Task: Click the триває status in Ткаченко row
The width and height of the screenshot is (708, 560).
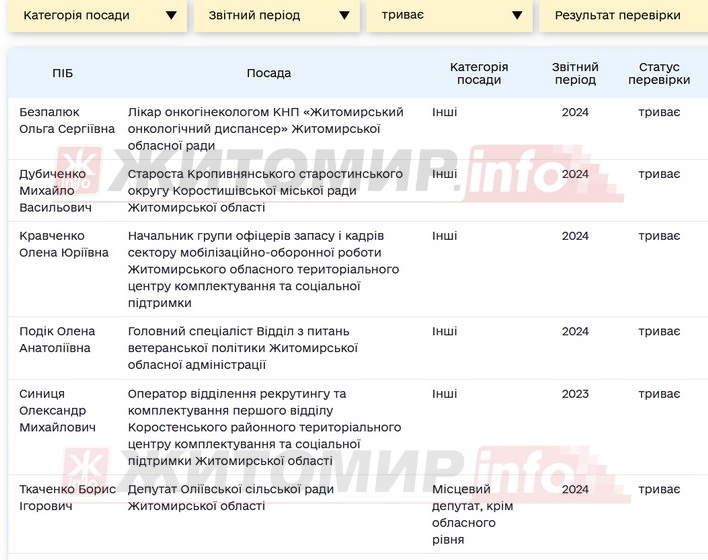Action: pyautogui.click(x=659, y=489)
